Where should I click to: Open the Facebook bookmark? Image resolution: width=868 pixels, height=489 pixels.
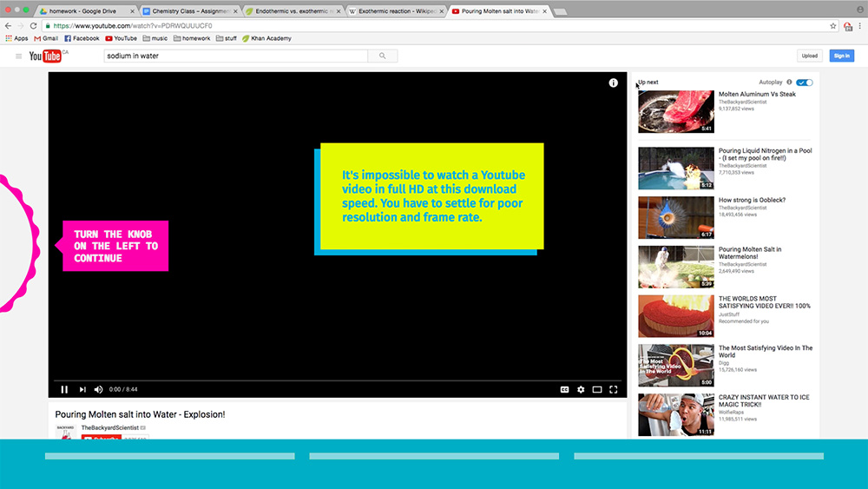coord(82,38)
